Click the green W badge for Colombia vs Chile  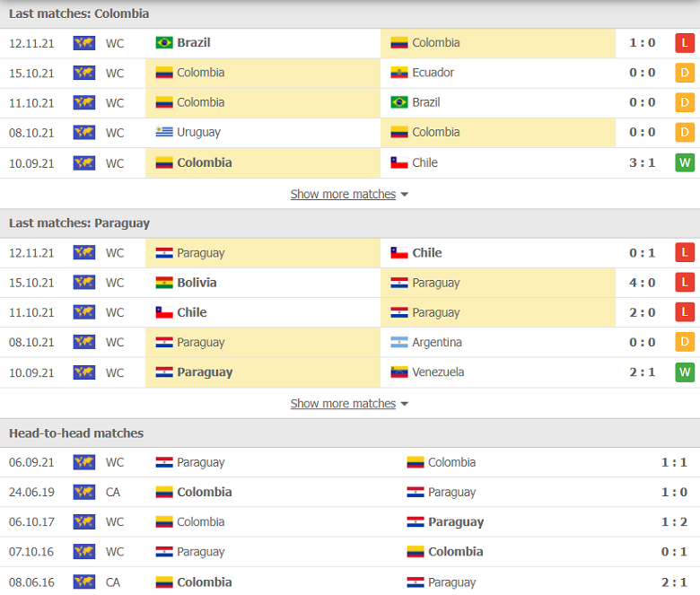click(685, 163)
